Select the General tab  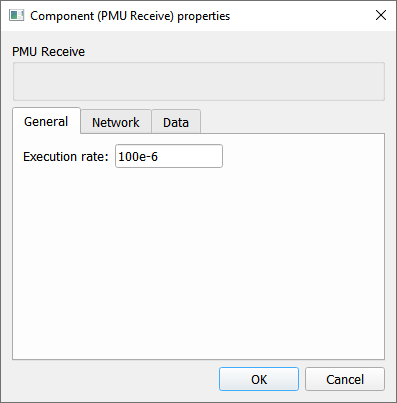46,121
